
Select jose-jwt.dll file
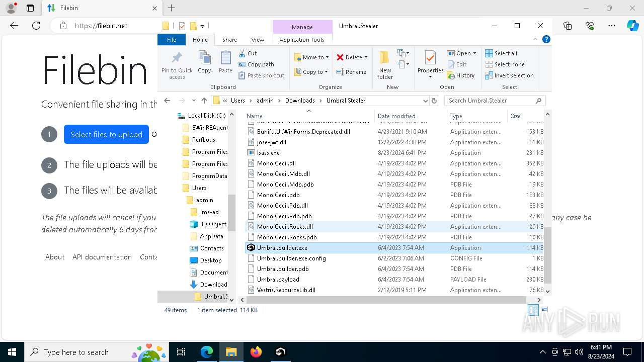[x=271, y=142]
